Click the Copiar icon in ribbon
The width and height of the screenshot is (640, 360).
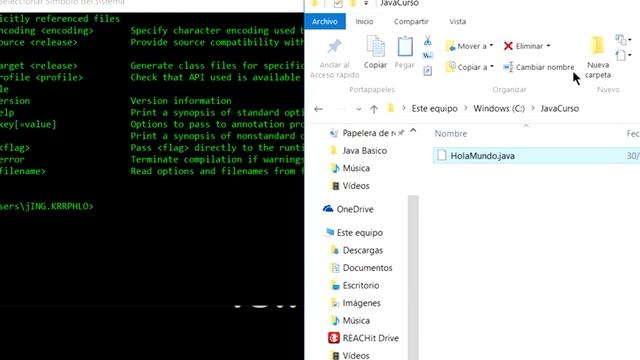375,46
